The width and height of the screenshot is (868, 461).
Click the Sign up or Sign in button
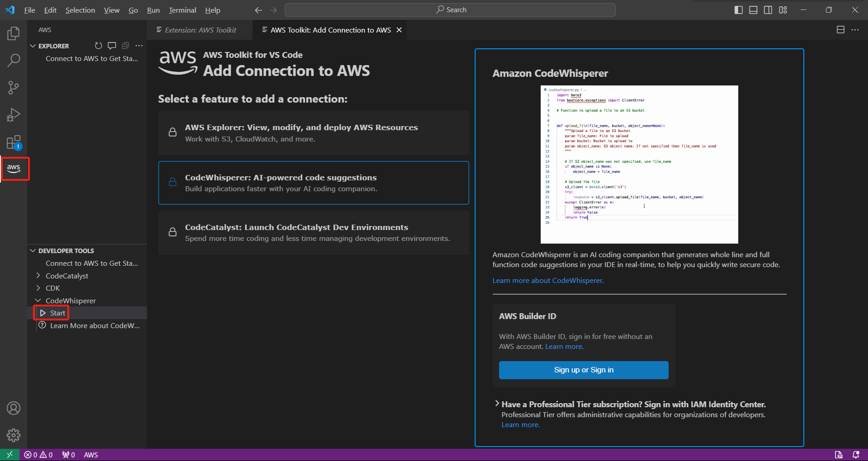coord(584,370)
